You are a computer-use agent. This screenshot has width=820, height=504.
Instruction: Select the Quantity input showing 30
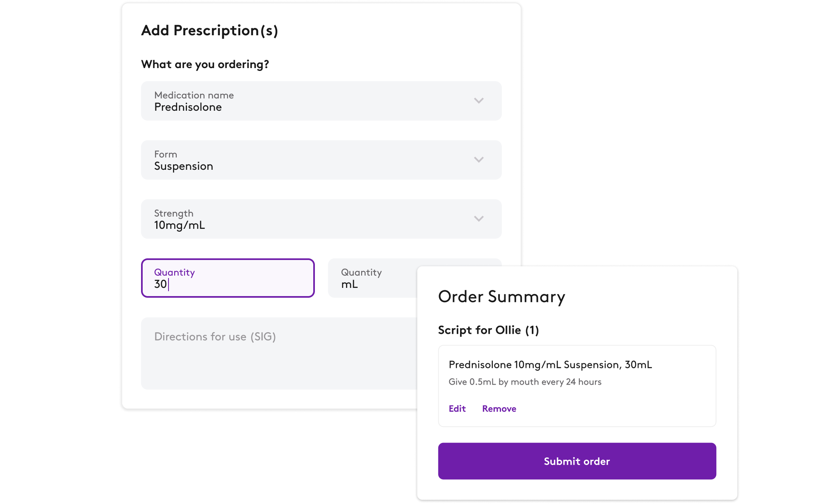[228, 278]
